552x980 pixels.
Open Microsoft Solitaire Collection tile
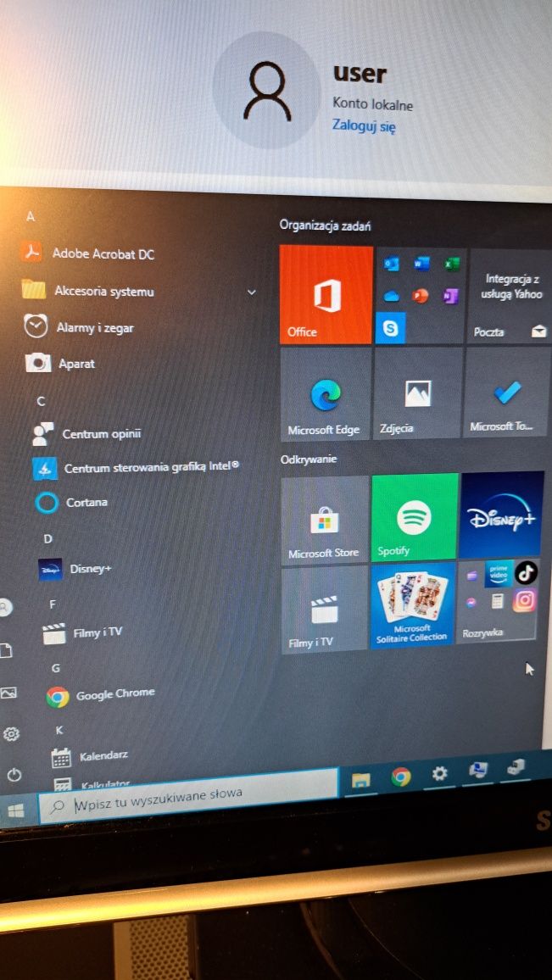tap(413, 605)
